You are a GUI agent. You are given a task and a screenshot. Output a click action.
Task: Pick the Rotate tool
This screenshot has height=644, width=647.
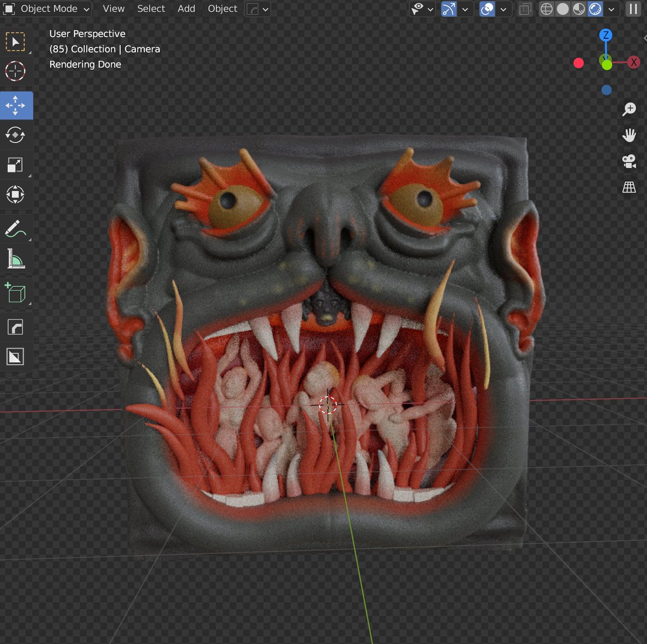(15, 135)
